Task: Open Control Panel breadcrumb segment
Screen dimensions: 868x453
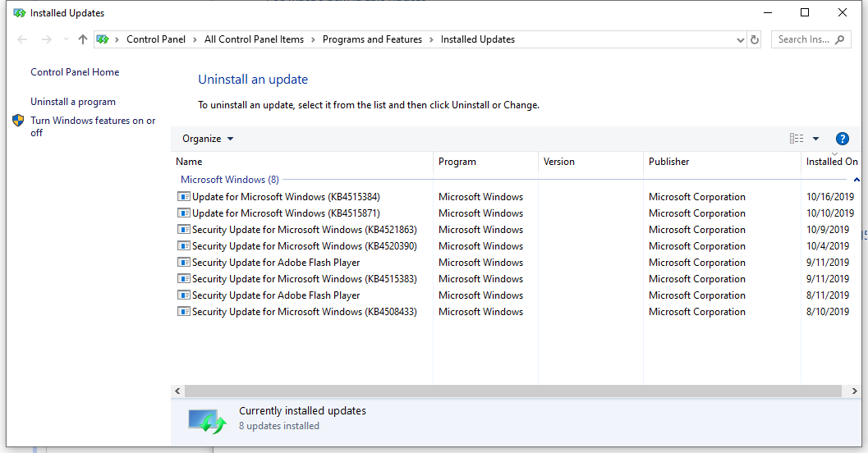Action: tap(155, 39)
